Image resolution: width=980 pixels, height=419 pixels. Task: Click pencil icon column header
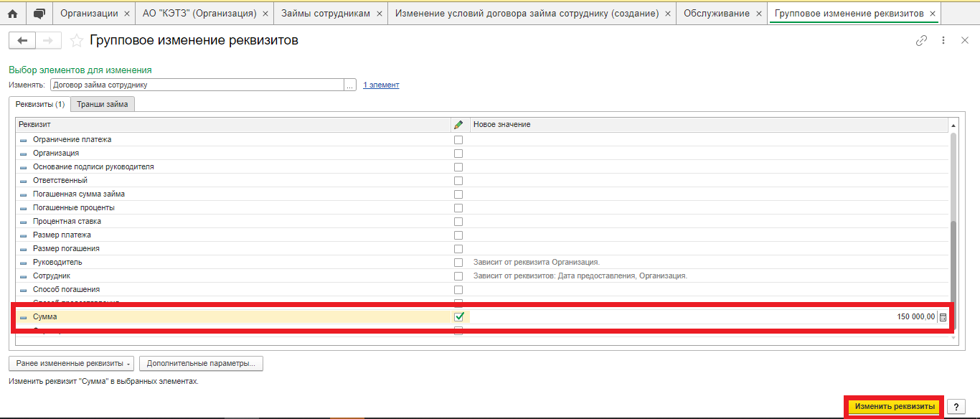pos(459,124)
